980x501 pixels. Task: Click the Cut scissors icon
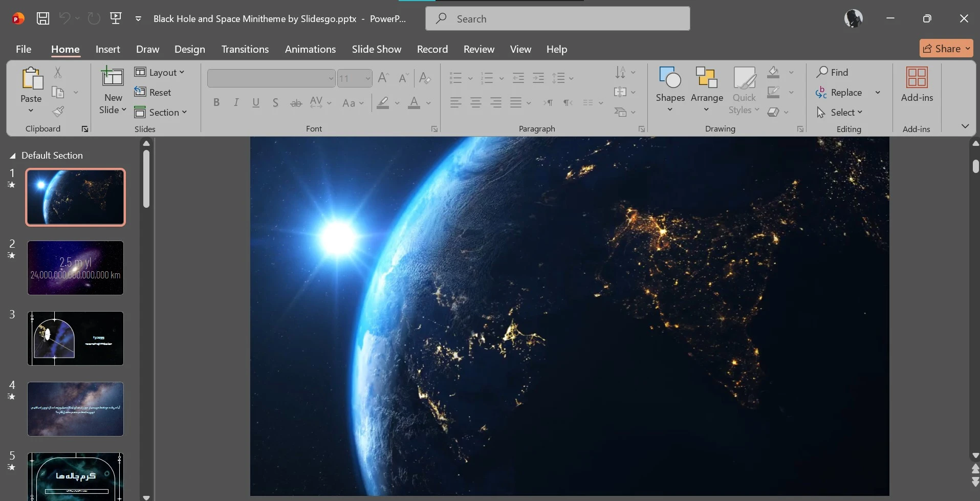coord(58,73)
